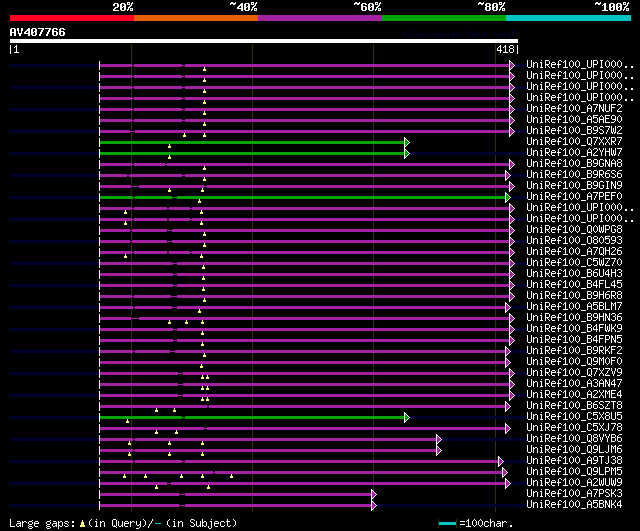
Task: Select the UniRef100_O80593 label
Action: point(574,241)
